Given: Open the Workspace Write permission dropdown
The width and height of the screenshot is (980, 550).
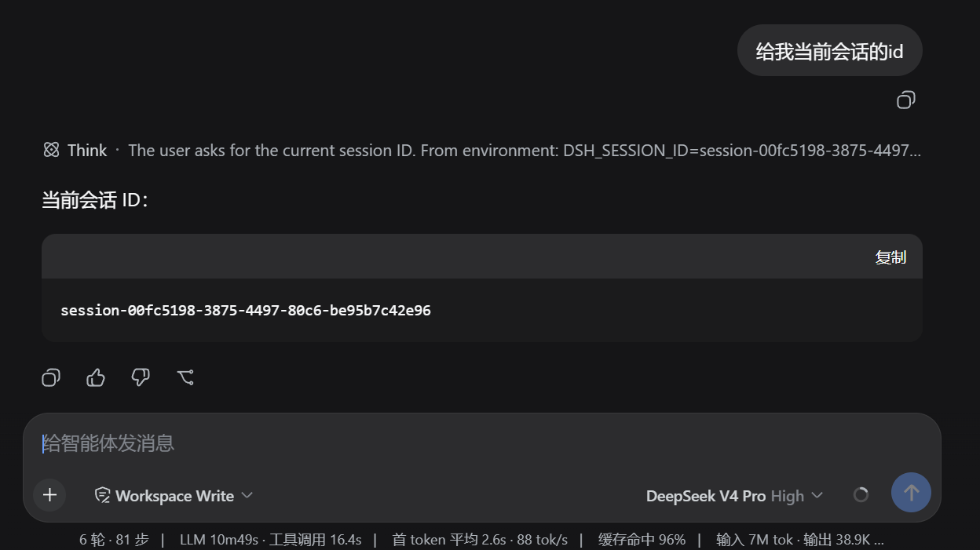Looking at the screenshot, I should [x=174, y=495].
